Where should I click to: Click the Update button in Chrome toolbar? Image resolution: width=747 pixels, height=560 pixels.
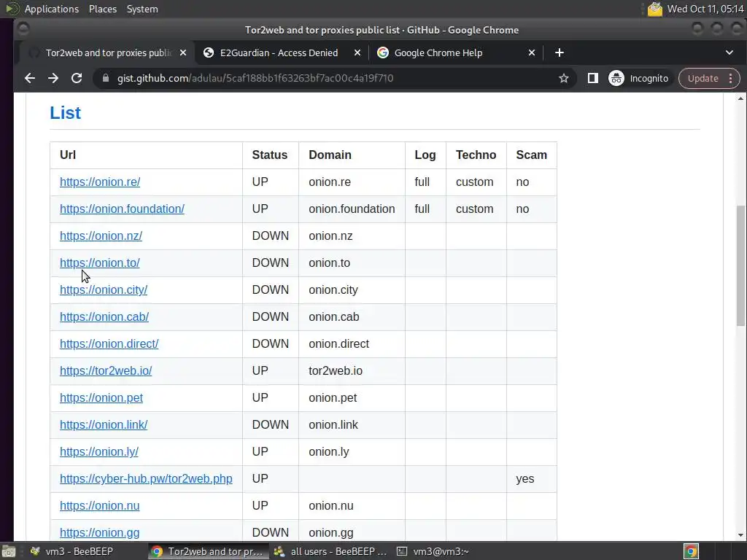pyautogui.click(x=703, y=78)
